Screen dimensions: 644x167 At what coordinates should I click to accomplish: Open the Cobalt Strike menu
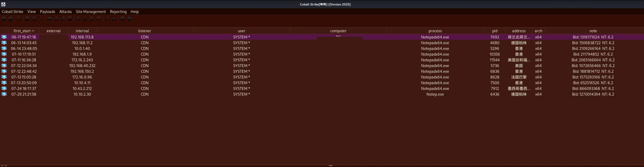click(x=13, y=12)
